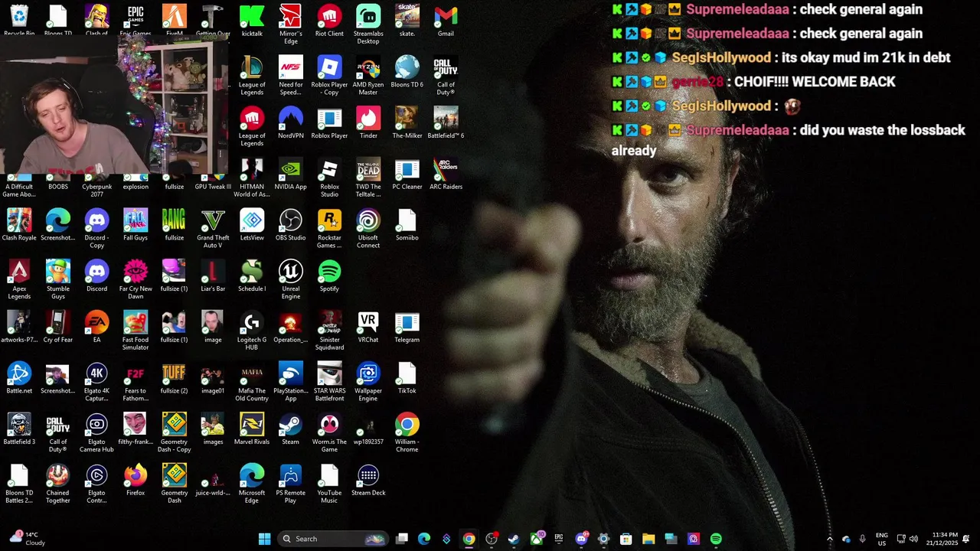Open the LetsView desktop icon
The width and height of the screenshot is (980, 551).
[x=252, y=224]
